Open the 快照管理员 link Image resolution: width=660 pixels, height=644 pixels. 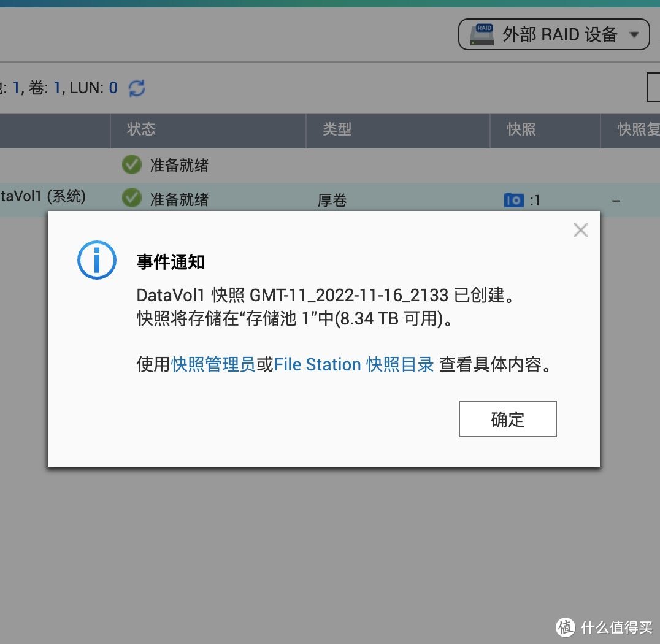212,364
